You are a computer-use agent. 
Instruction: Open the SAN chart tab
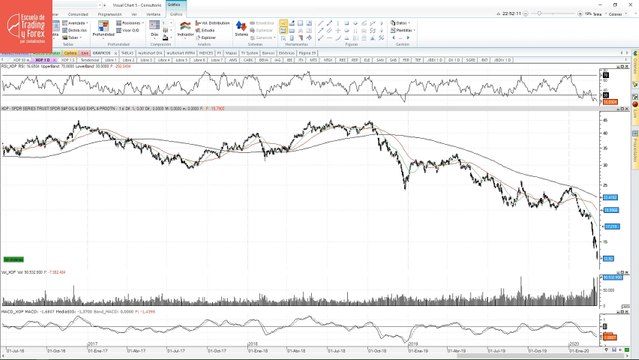[x=380, y=60]
